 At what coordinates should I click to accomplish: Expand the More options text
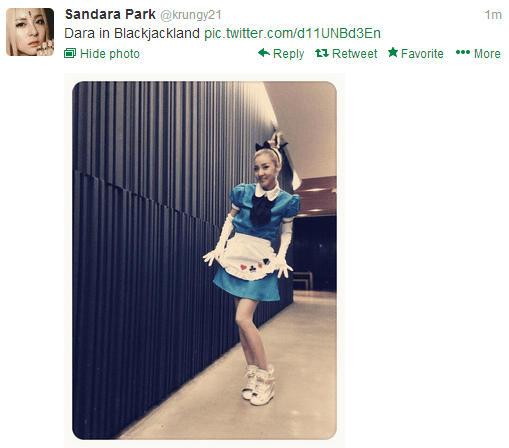(x=487, y=54)
